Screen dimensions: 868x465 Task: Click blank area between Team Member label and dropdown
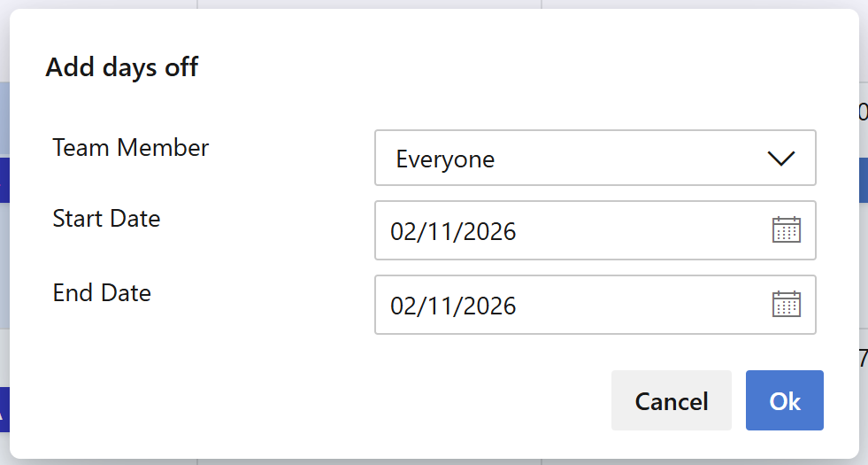pos(292,151)
